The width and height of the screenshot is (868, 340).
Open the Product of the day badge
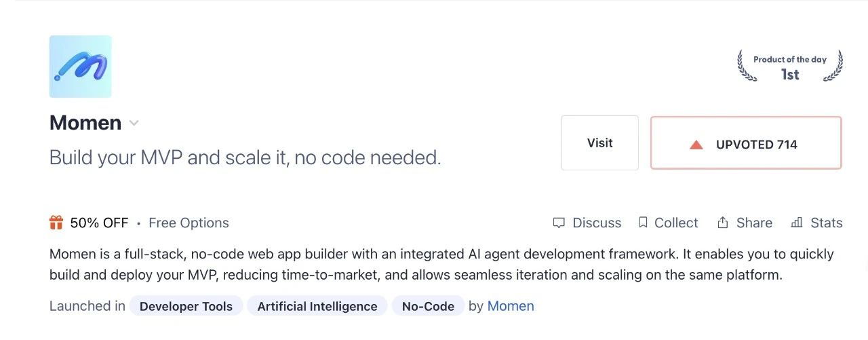coord(790,67)
